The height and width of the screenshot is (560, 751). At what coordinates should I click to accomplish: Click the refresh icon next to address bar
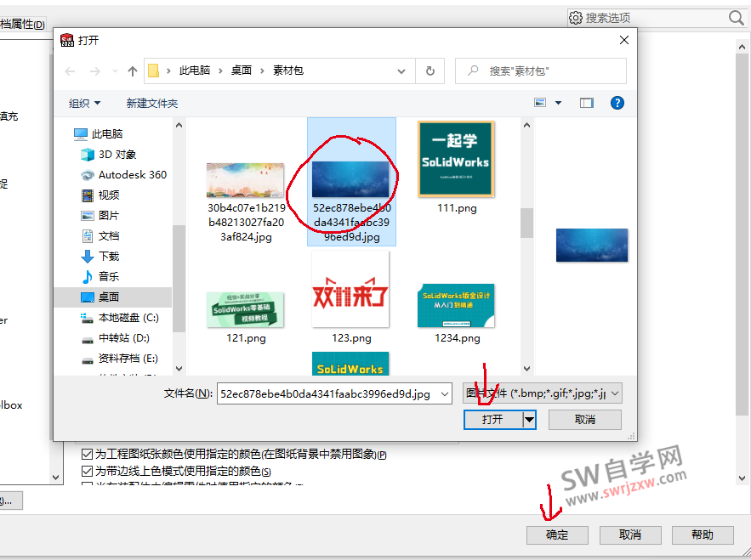point(430,71)
